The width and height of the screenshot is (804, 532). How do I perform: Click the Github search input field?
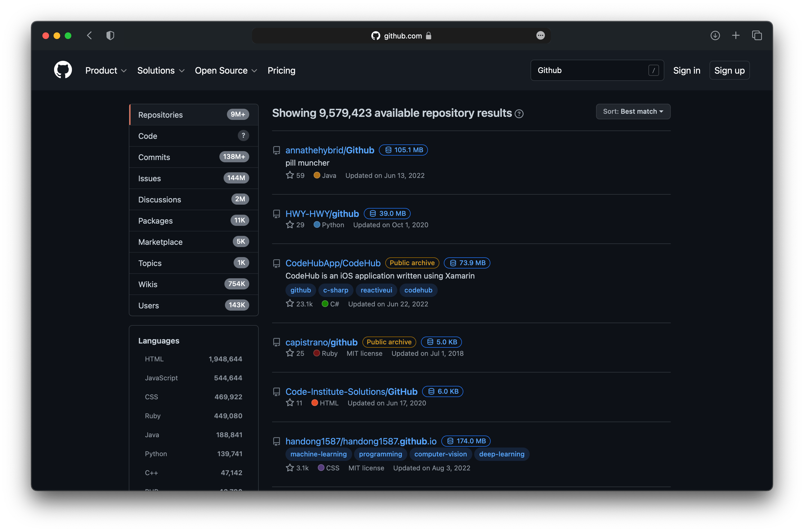[590, 71]
